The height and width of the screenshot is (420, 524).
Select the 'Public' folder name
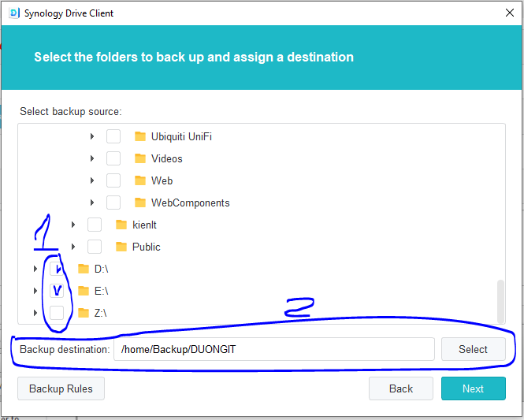pos(147,247)
